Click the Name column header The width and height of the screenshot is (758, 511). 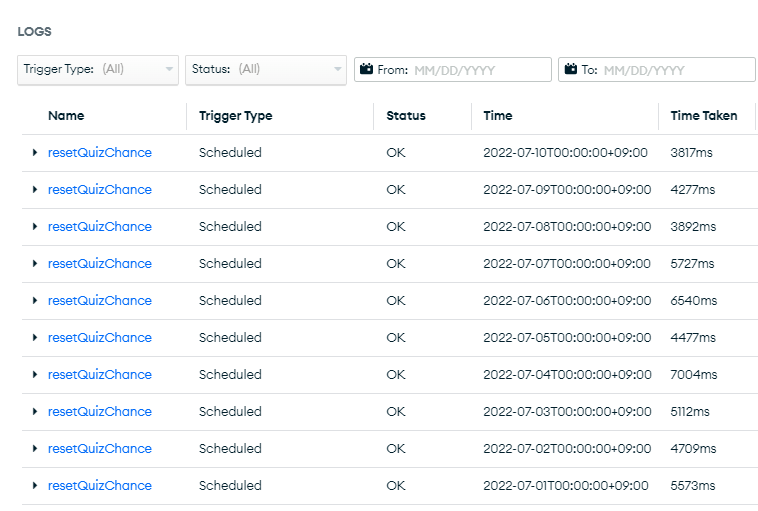click(x=66, y=116)
